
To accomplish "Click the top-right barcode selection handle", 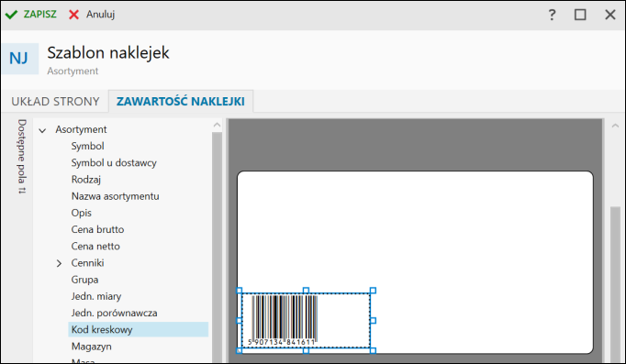I will pos(373,291).
